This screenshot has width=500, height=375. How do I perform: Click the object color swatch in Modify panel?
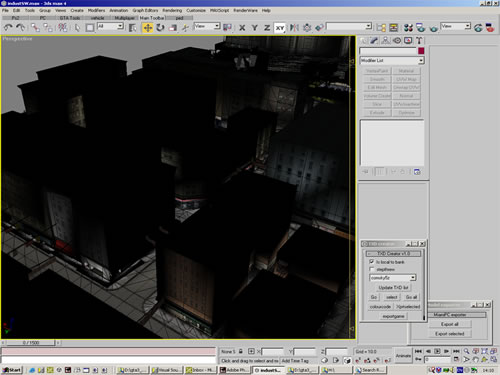(x=421, y=51)
